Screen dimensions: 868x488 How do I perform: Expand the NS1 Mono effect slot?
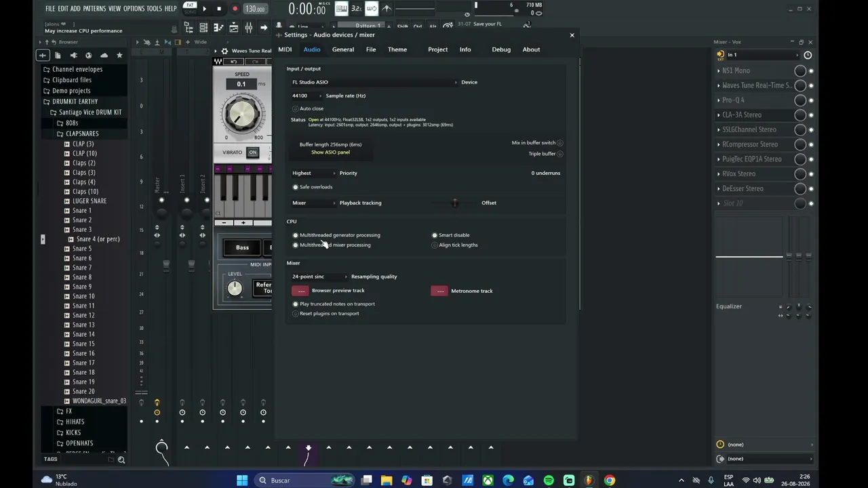[x=719, y=70]
